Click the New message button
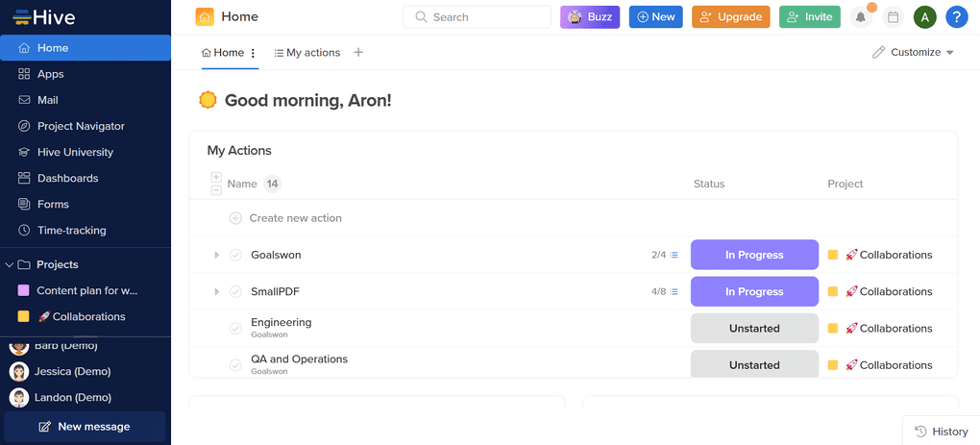 85,427
